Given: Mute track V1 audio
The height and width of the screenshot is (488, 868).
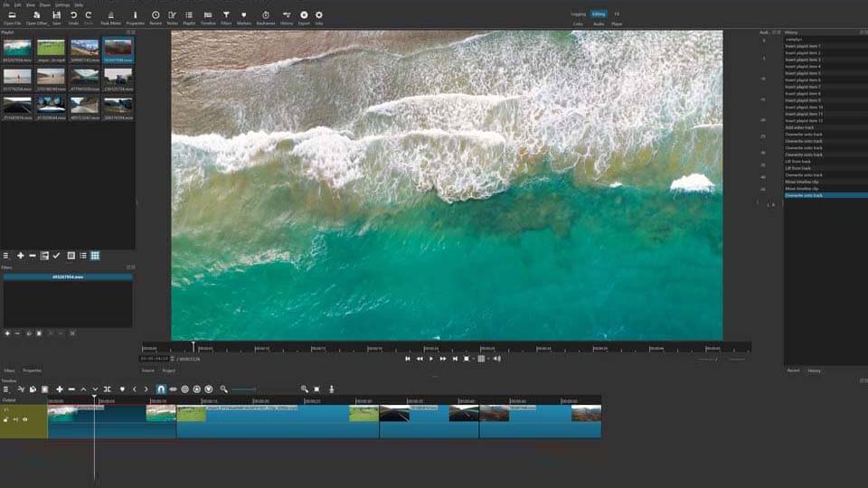Looking at the screenshot, I should point(15,419).
